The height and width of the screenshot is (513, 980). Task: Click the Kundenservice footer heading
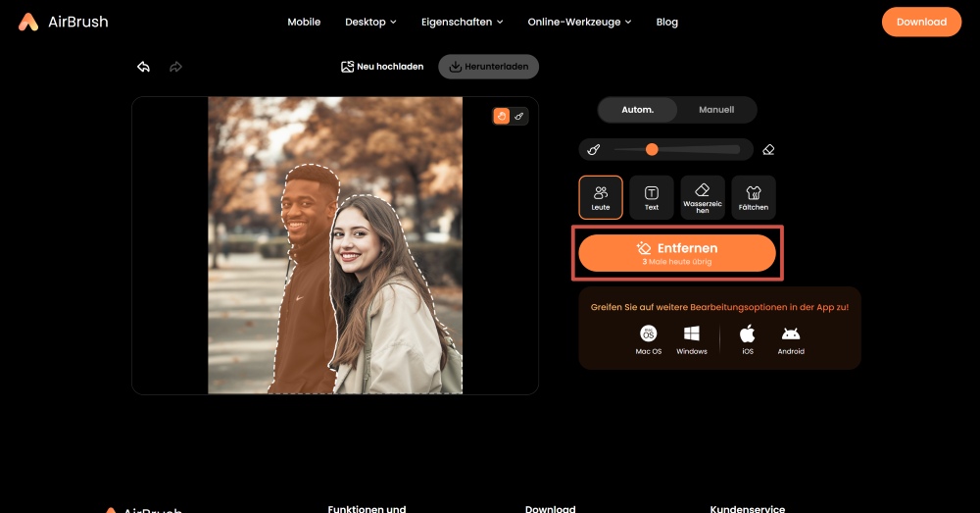coord(748,509)
